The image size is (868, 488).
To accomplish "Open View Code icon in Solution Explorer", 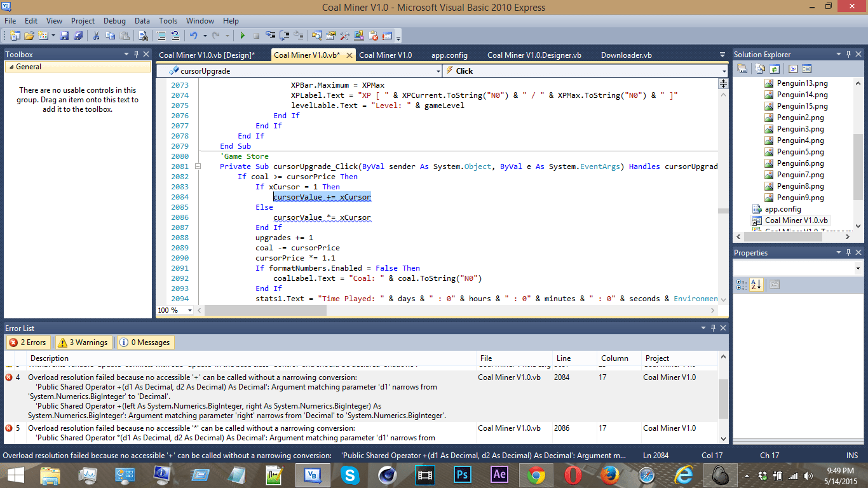I will pos(793,69).
